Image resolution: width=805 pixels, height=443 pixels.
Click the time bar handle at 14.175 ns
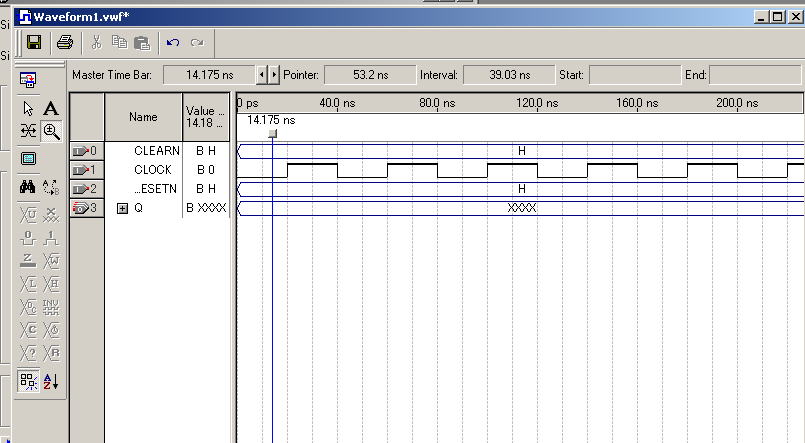273,134
